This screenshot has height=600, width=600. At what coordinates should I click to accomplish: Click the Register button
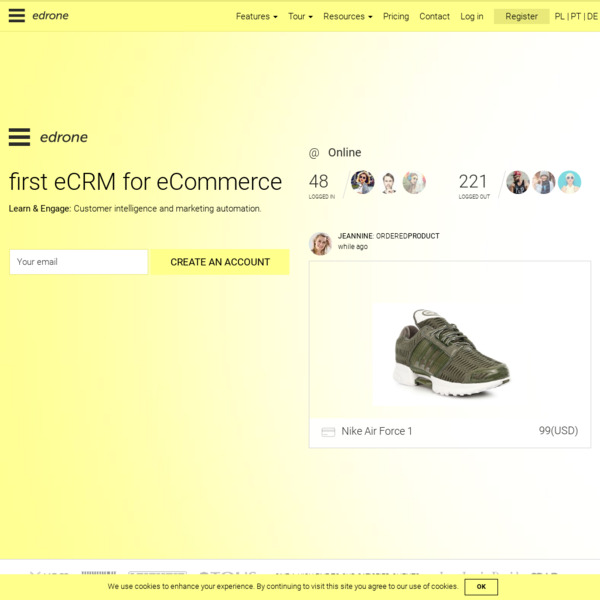521,16
